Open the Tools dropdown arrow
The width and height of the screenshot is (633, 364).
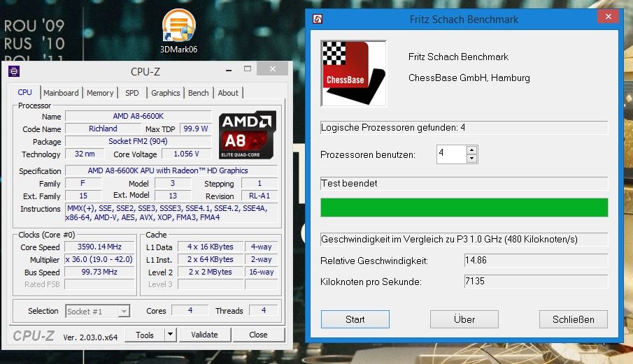pyautogui.click(x=171, y=335)
